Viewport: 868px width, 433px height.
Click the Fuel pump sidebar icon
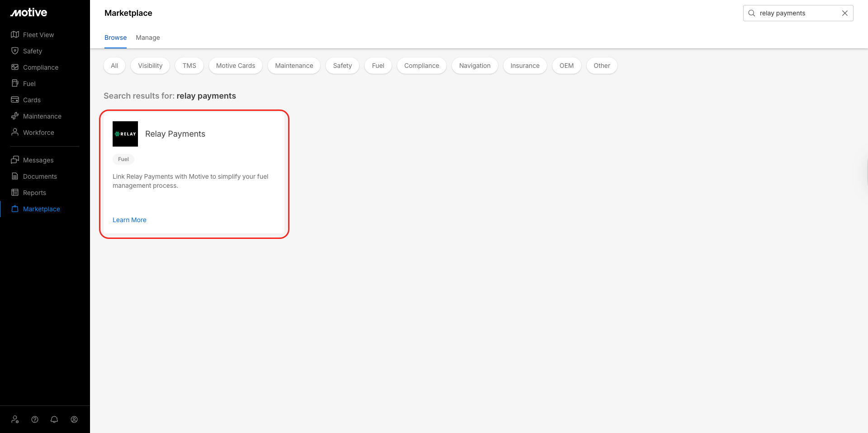point(15,84)
